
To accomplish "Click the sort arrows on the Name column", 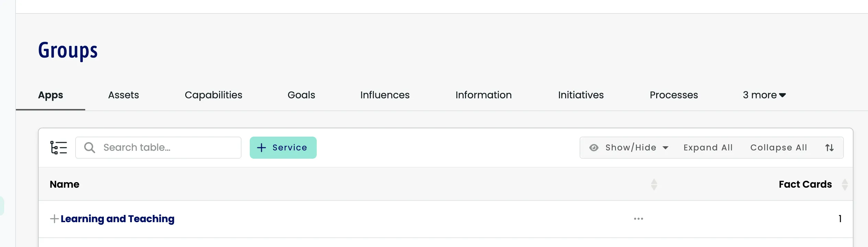I will point(654,184).
